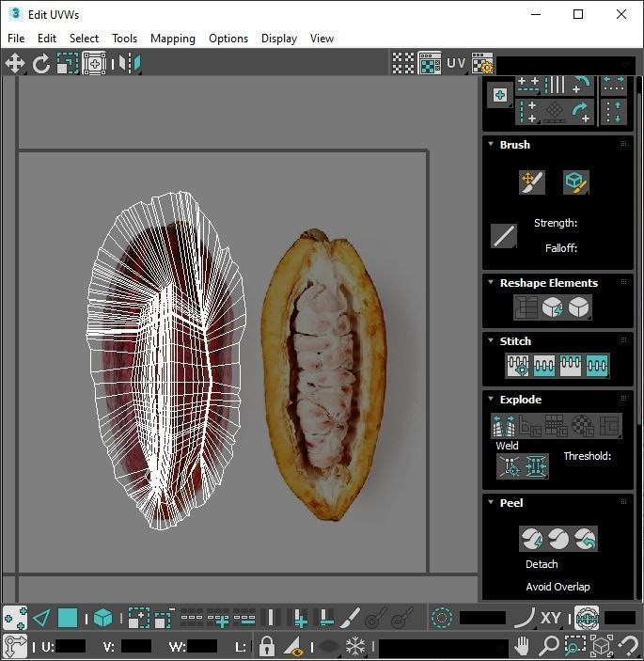The width and height of the screenshot is (644, 661).
Task: Open the Select menu
Action: pyautogui.click(x=84, y=39)
